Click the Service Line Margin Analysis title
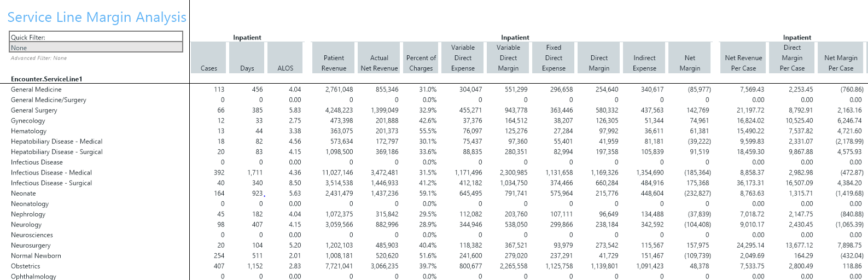868x280 pixels. pos(97,17)
